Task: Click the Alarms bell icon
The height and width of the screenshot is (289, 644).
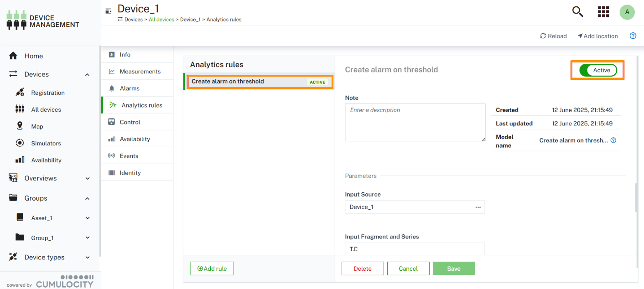Action: click(x=112, y=88)
